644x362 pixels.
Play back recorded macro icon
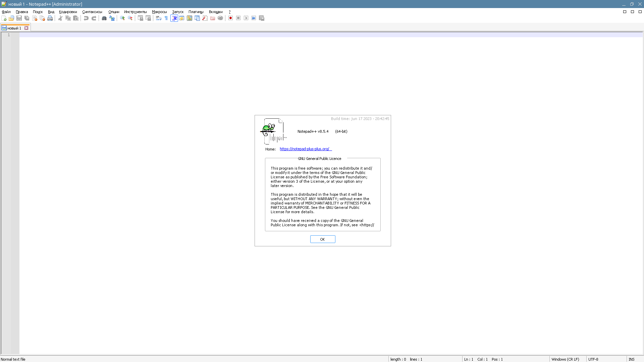click(x=246, y=18)
